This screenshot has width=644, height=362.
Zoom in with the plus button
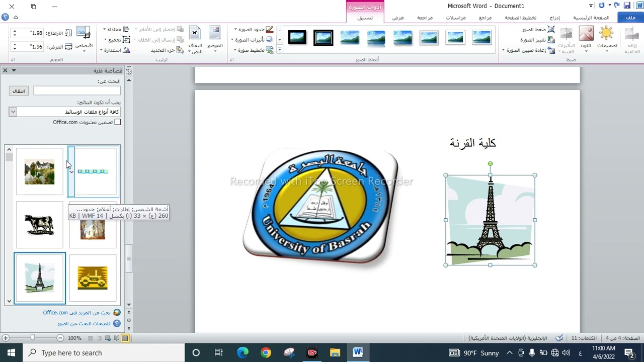[6, 338]
